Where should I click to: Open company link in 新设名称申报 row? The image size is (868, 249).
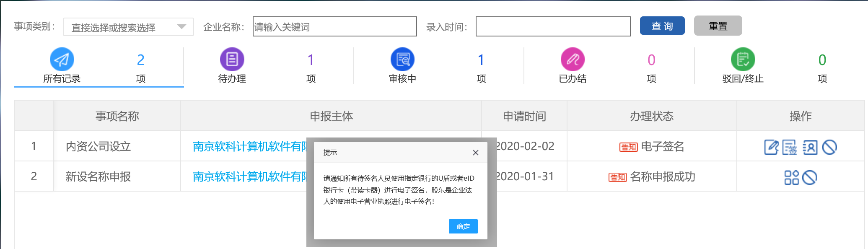(x=250, y=177)
